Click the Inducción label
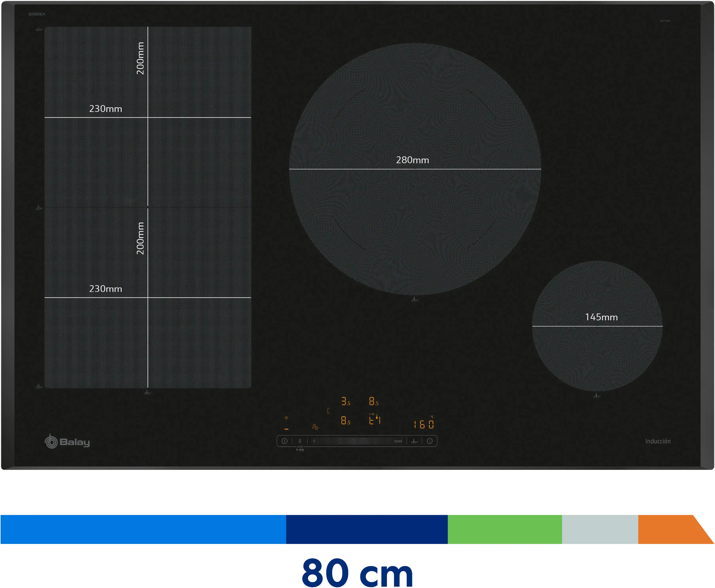 658,441
